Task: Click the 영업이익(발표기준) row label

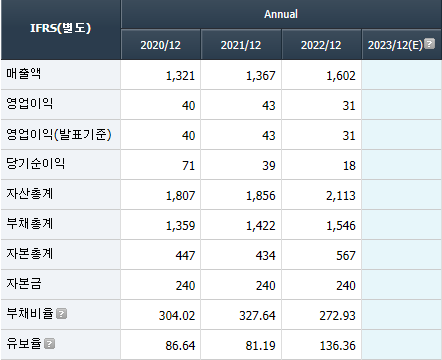Action: tap(59, 134)
